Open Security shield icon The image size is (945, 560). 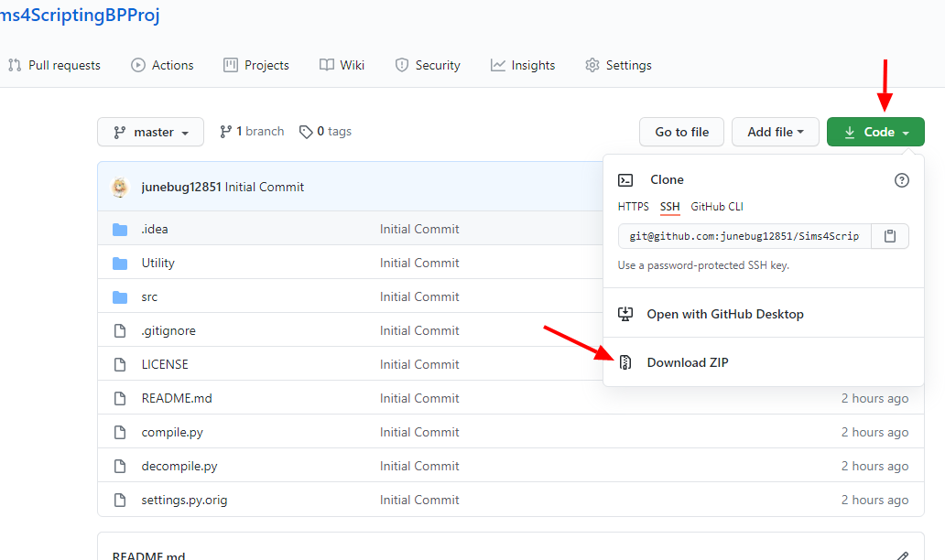pyautogui.click(x=402, y=65)
